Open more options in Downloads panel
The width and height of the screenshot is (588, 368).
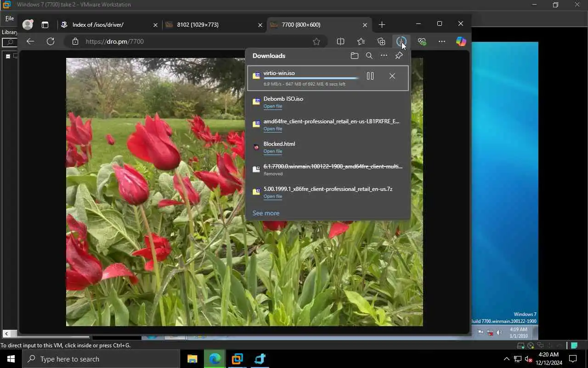coord(384,56)
